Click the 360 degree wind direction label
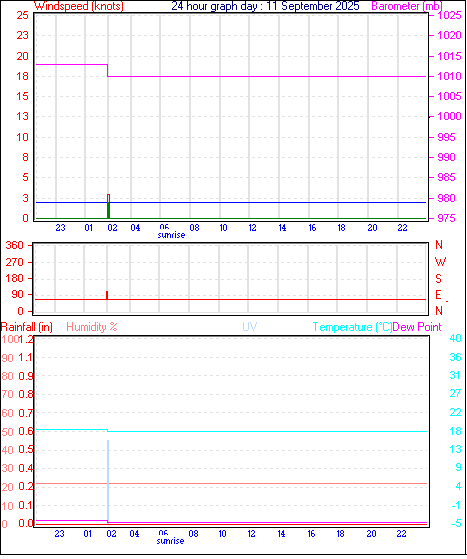Viewport: 467px width, 559px height. click(x=15, y=245)
